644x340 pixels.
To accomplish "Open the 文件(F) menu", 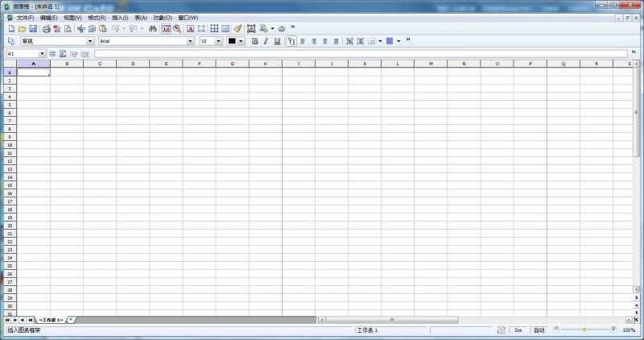I will [x=25, y=17].
